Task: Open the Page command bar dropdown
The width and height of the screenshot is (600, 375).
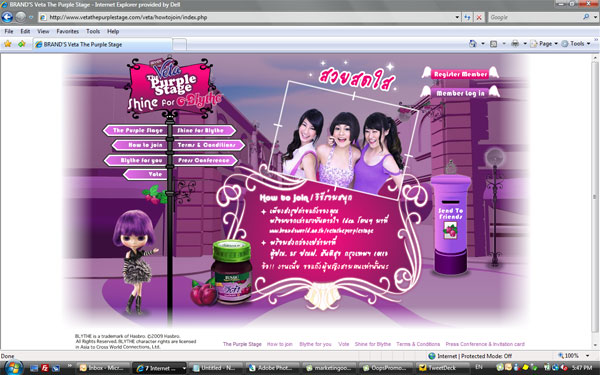Action: tap(544, 44)
